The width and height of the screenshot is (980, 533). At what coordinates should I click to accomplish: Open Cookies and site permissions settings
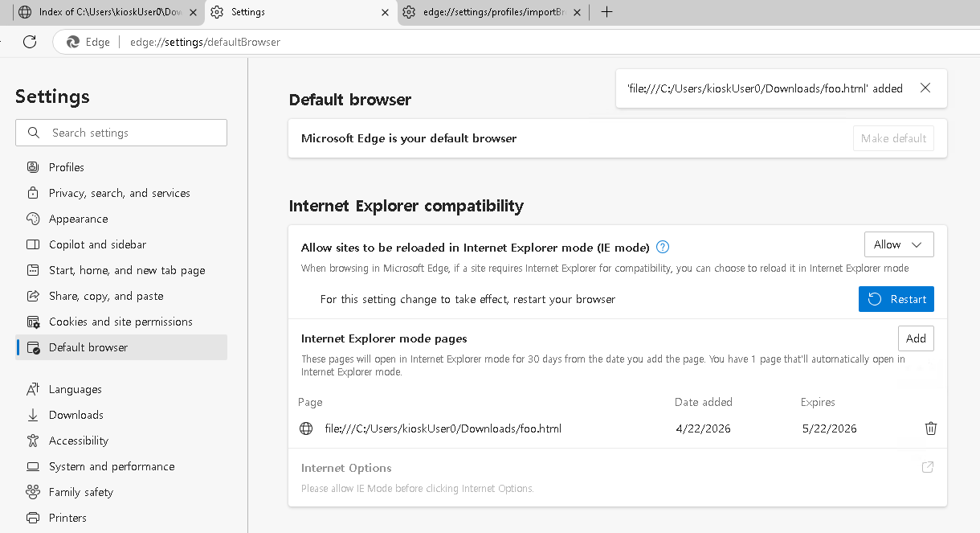[121, 322]
